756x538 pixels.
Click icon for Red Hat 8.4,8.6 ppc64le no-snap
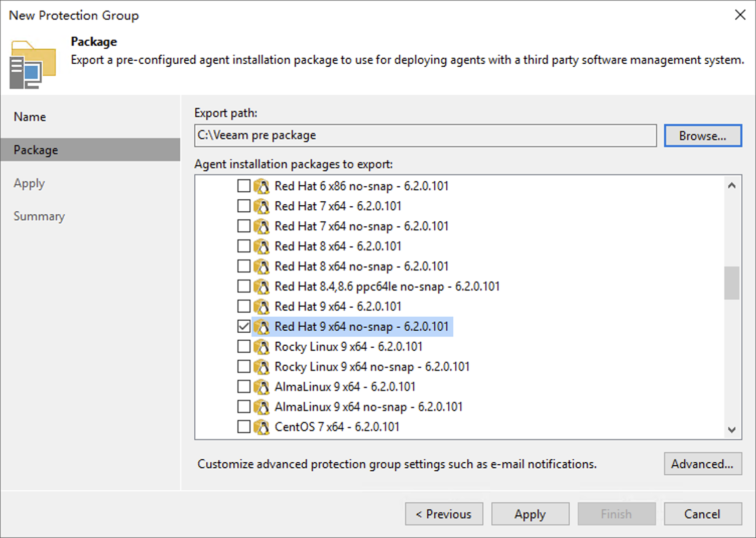click(x=262, y=287)
